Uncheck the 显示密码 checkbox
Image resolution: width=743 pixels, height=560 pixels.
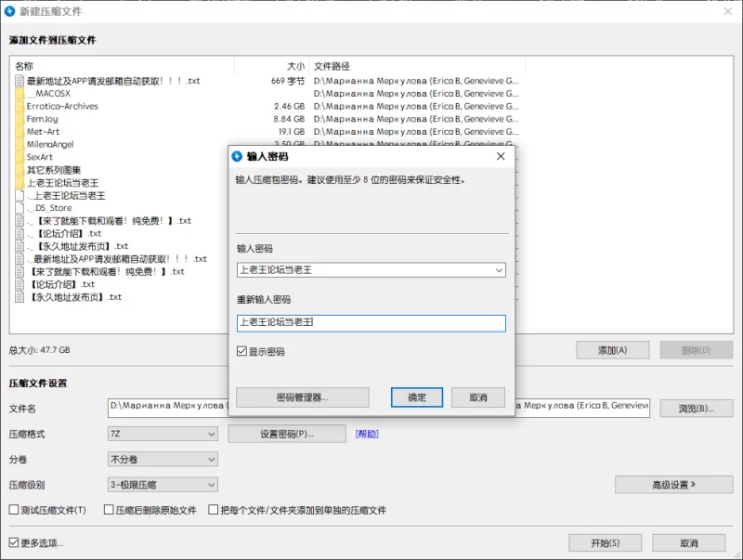(x=241, y=351)
